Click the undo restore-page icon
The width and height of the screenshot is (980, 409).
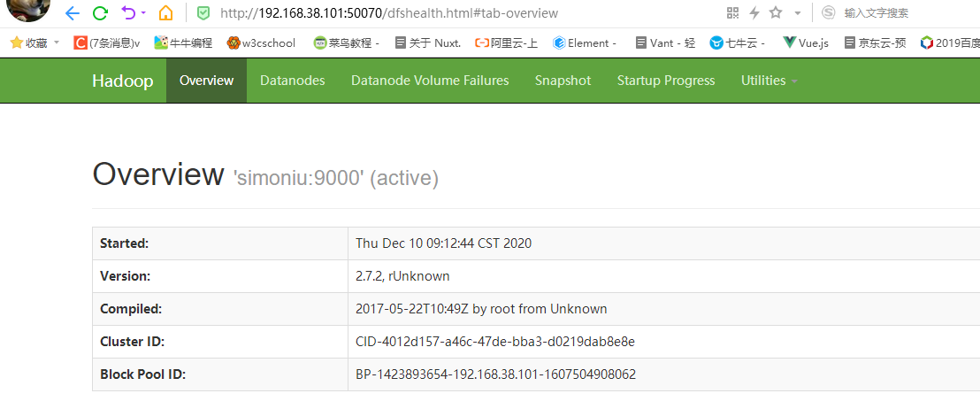128,13
